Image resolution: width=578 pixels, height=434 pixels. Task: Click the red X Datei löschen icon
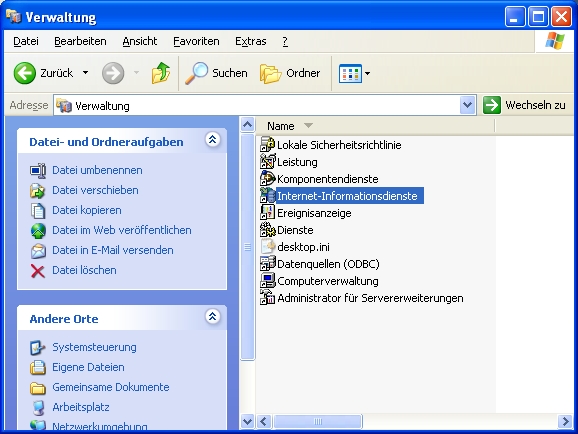click(38, 271)
